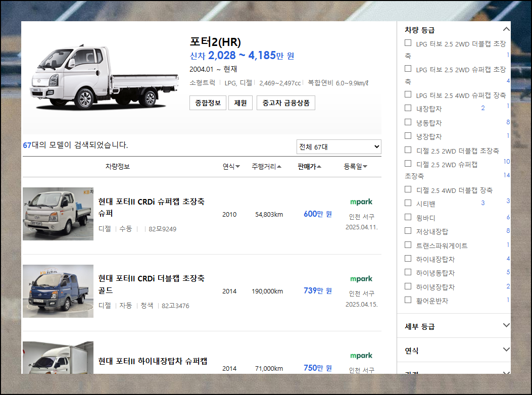The width and height of the screenshot is (532, 395).
Task: Click mpark logo on the 600만 원 listing
Action: tap(361, 202)
